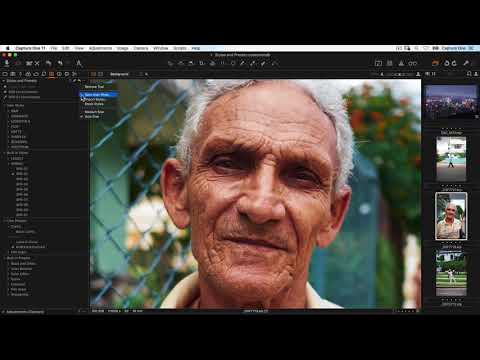Image resolution: width=480 pixels, height=360 pixels.
Task: Collapse the Styles and Presets panel
Action: pyautogui.click(x=4, y=81)
